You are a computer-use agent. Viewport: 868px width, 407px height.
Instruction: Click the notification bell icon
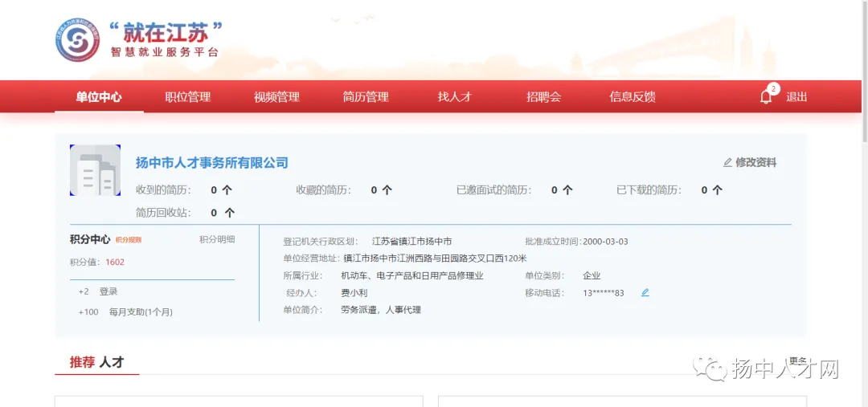coord(766,97)
